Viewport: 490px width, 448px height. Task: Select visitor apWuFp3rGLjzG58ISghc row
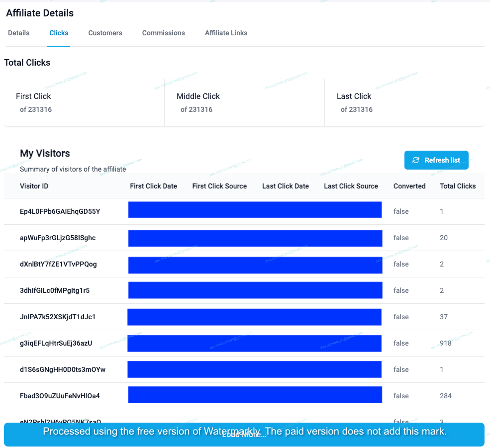click(58, 238)
